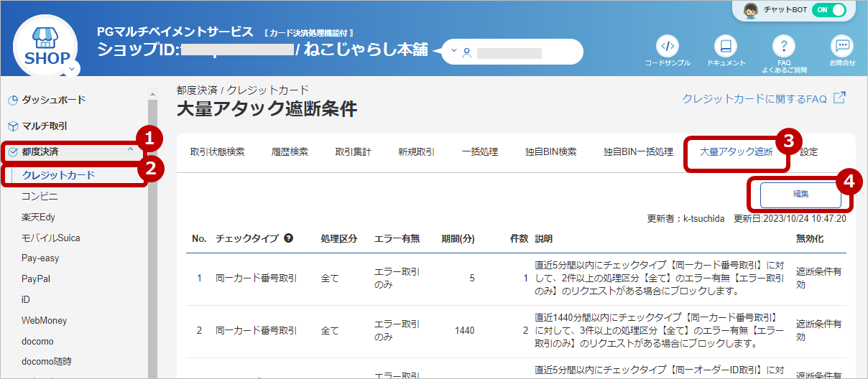
Task: Switch to the 取引状態検索 tab
Action: tap(217, 152)
